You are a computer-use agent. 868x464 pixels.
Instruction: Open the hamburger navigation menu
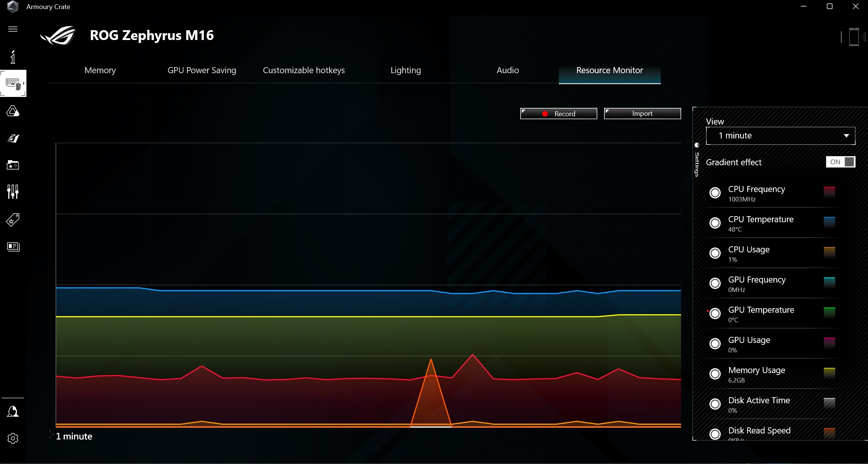(13, 29)
